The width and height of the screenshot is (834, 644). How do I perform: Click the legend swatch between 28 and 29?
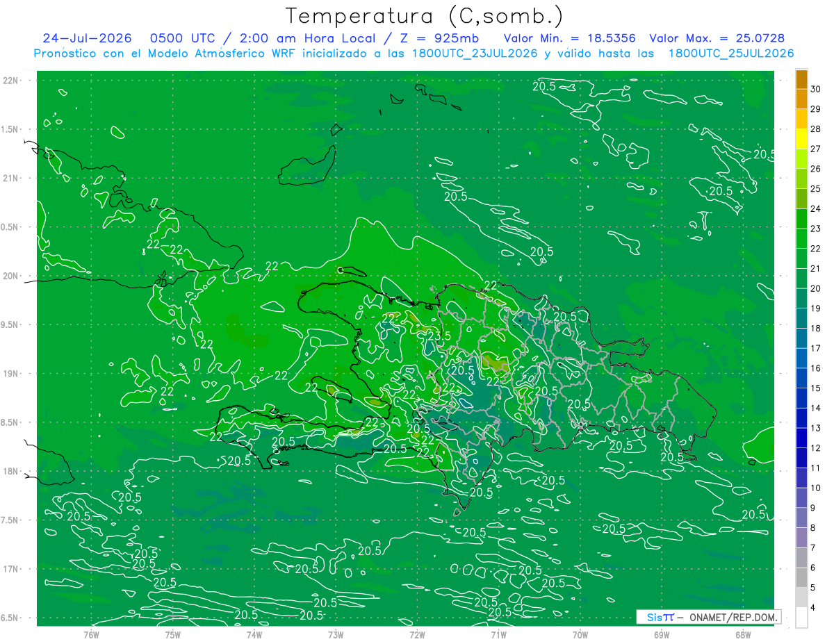pyautogui.click(x=801, y=119)
